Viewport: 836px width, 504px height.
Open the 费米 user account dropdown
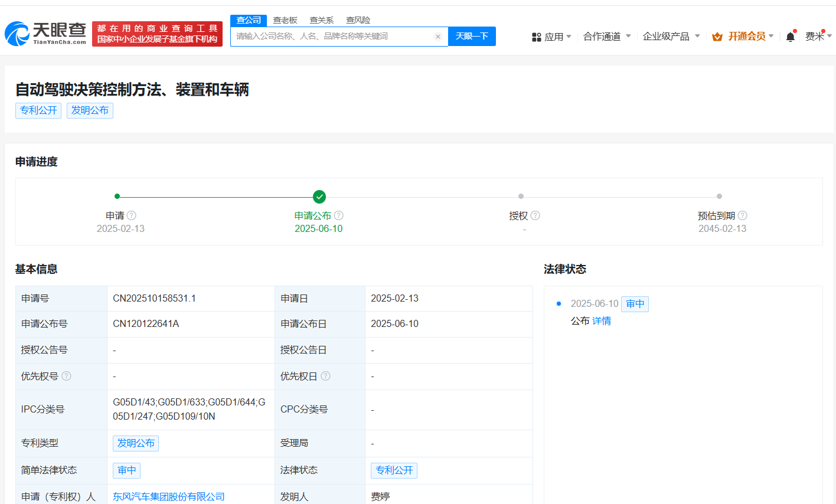click(818, 37)
